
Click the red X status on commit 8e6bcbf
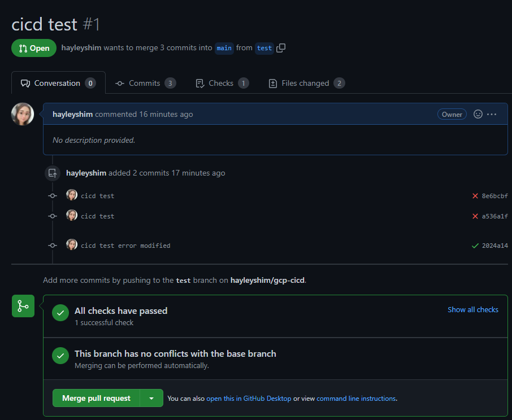[475, 196]
